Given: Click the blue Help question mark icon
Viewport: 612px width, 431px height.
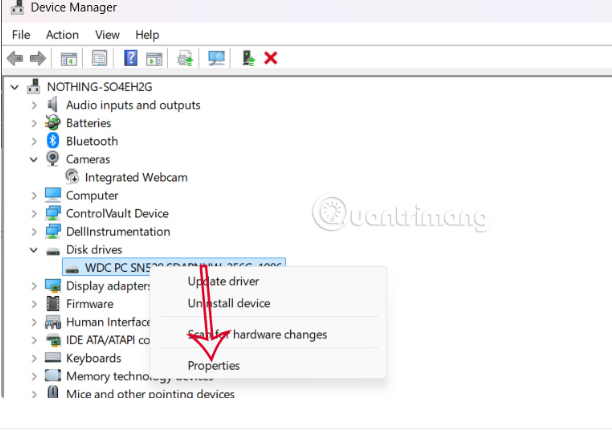Looking at the screenshot, I should click(x=131, y=59).
